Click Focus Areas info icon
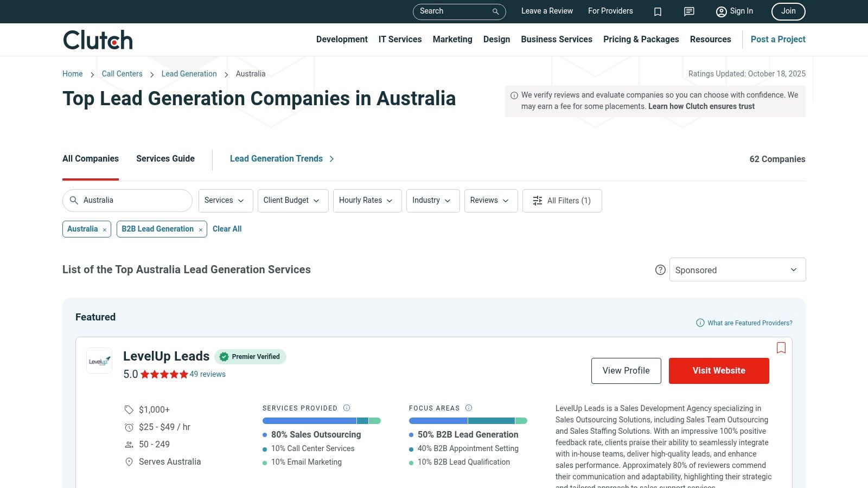 469,408
